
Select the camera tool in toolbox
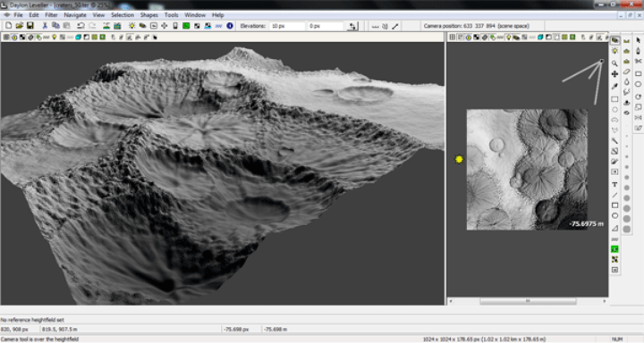point(614,40)
